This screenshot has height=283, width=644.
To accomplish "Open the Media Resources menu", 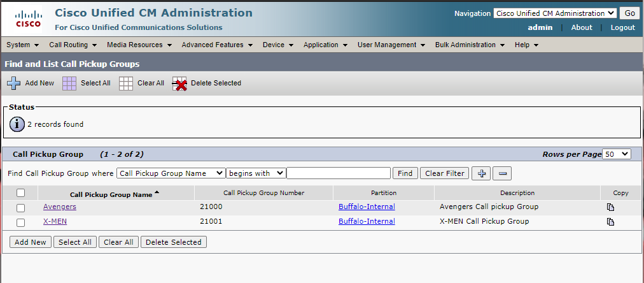I will pyautogui.click(x=139, y=45).
